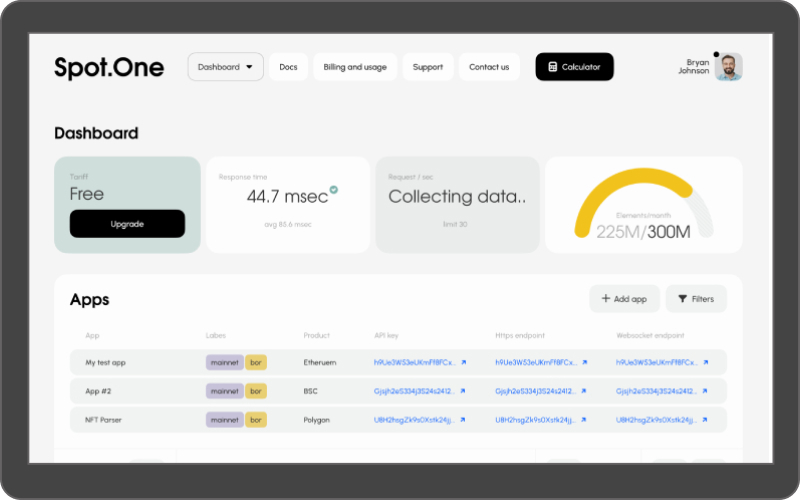Click the 225M/300M usage value
The height and width of the screenshot is (500, 800).
pyautogui.click(x=643, y=232)
